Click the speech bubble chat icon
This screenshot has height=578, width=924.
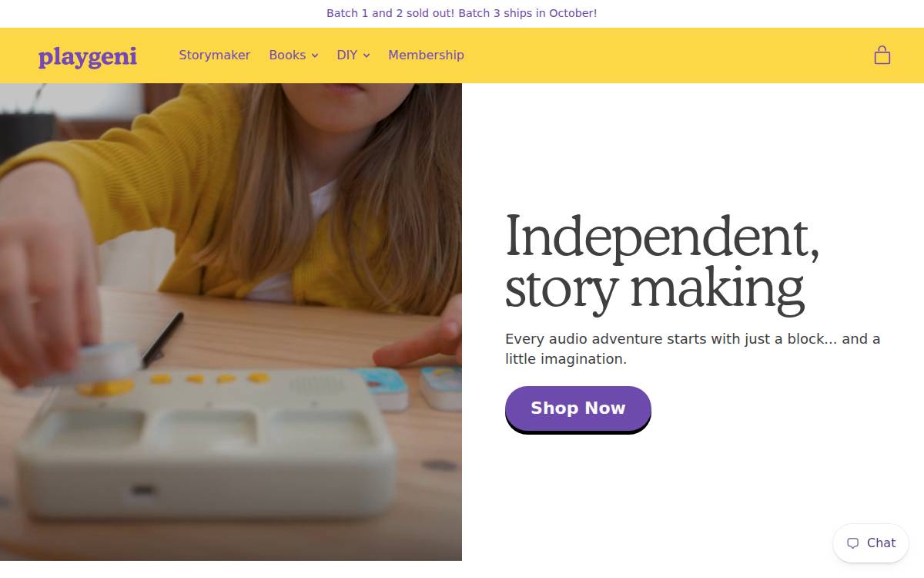852,543
